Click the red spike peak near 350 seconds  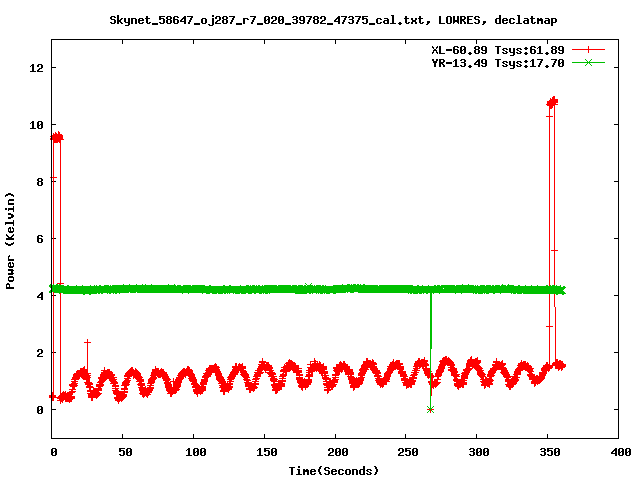(552, 102)
